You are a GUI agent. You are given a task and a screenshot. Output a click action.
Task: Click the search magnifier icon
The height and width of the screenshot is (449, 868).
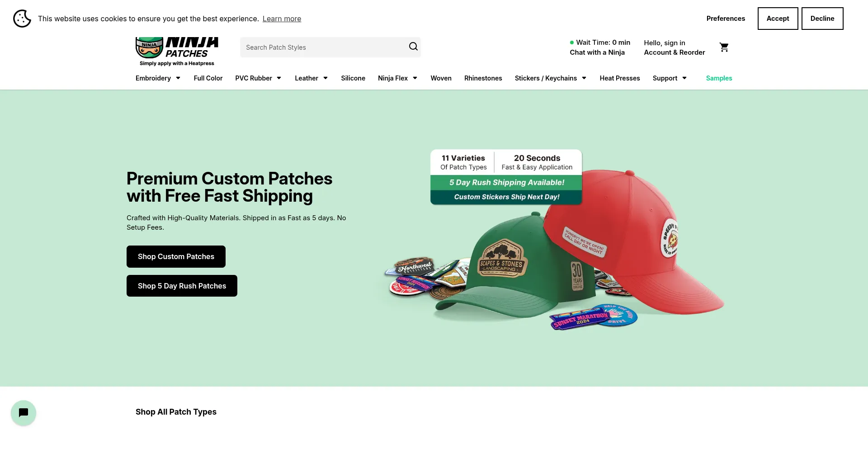pos(413,47)
